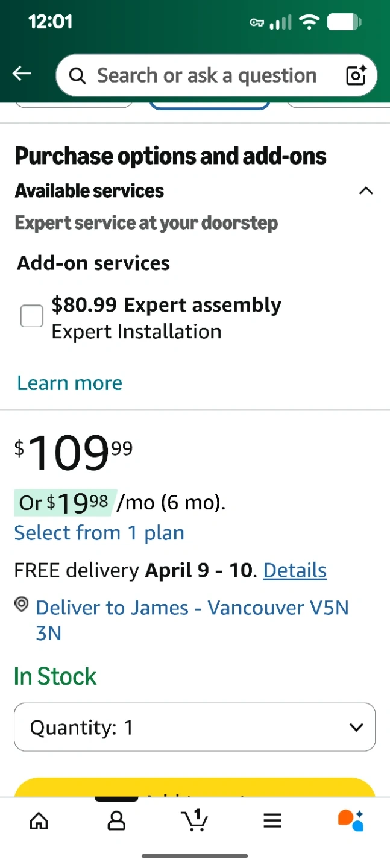Open the Rufus AI assistant icon
This screenshot has height=868, width=390.
click(350, 820)
